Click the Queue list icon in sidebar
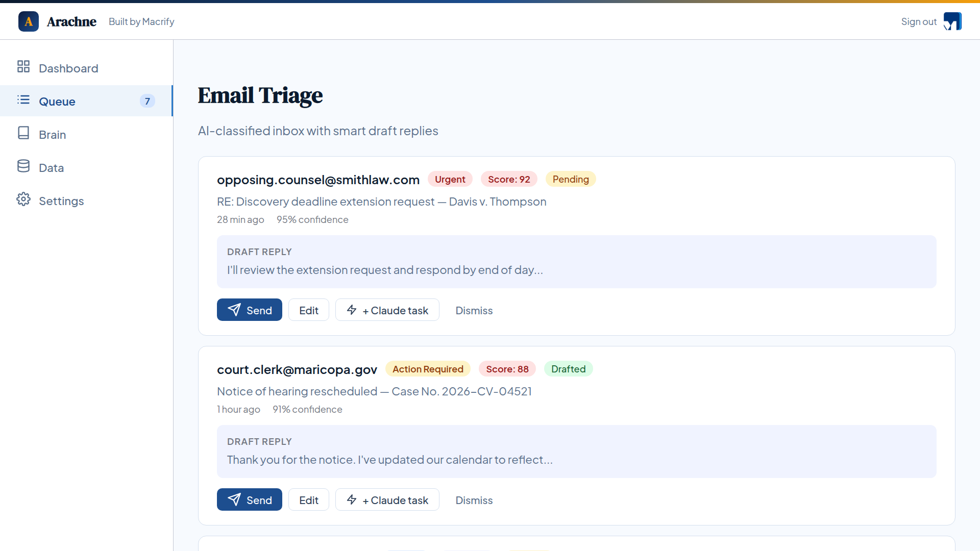This screenshot has height=551, width=980. pos(23,100)
